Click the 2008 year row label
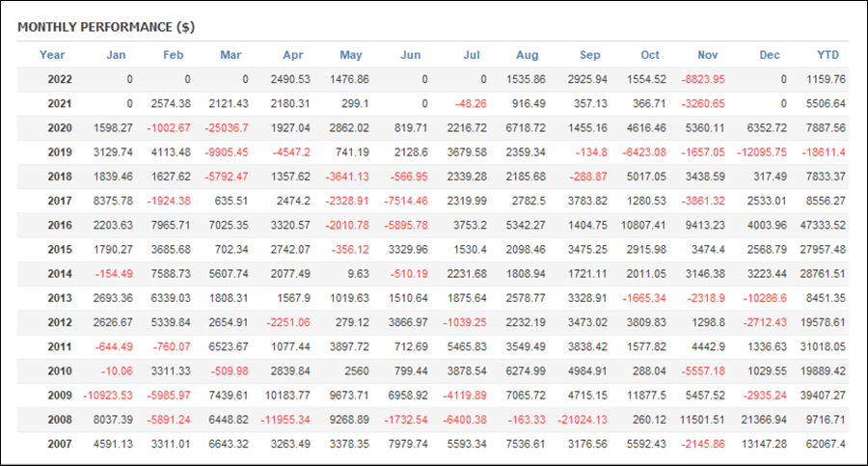 (x=60, y=420)
